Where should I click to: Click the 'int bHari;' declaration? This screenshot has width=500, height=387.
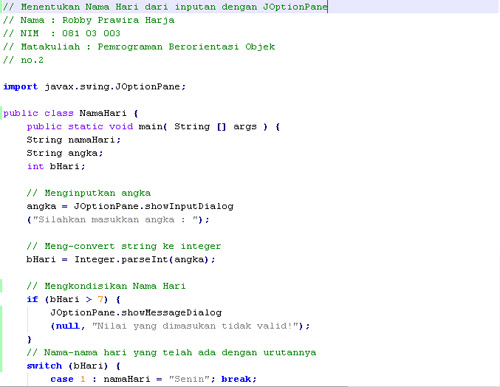[56, 166]
